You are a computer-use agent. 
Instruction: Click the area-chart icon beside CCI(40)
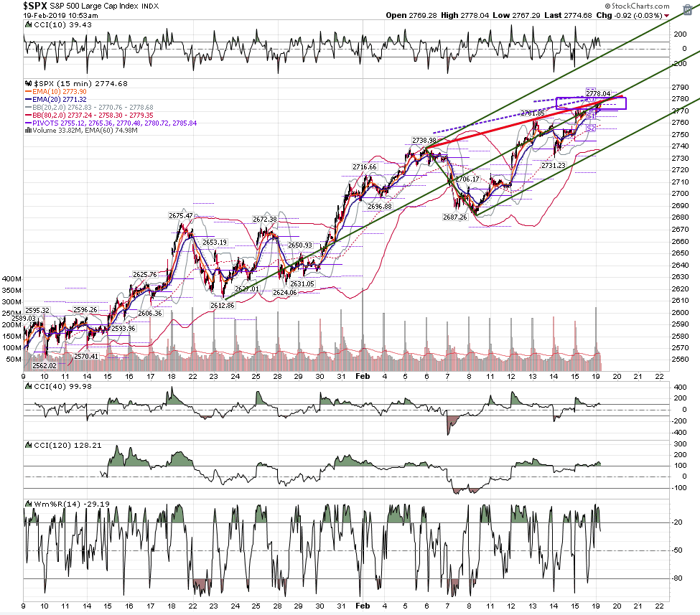[x=28, y=387]
